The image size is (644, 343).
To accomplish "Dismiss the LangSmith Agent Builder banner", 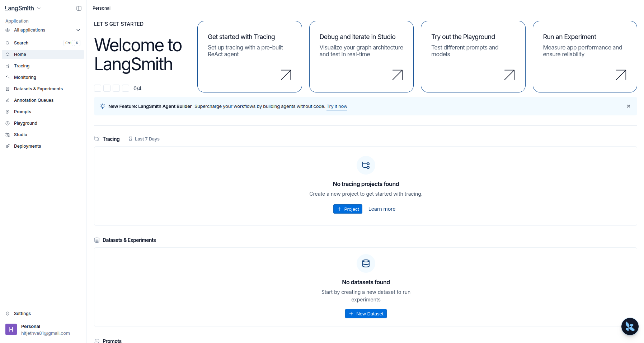I will tap(629, 106).
